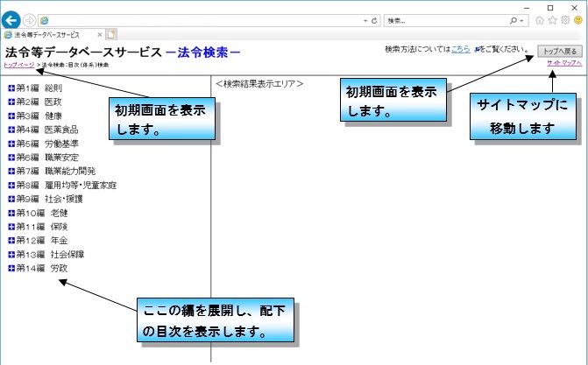The width and height of the screenshot is (588, 365).
Task: Open the サイトマップへ link
Action: [x=563, y=65]
